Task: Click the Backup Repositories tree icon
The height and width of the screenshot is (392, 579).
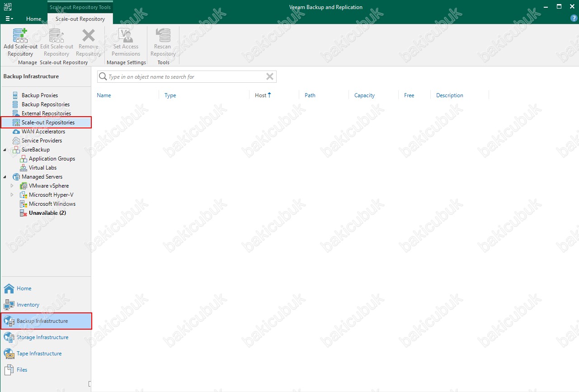Action: click(x=16, y=104)
